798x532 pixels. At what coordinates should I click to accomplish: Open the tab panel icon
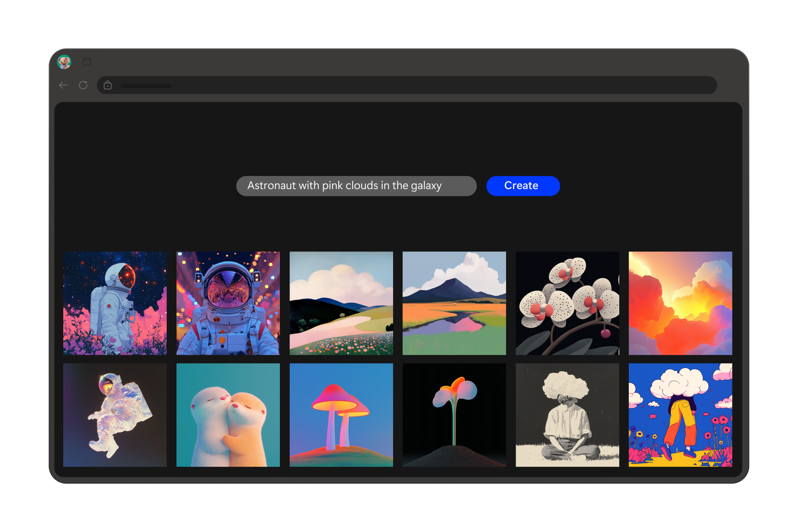87,62
